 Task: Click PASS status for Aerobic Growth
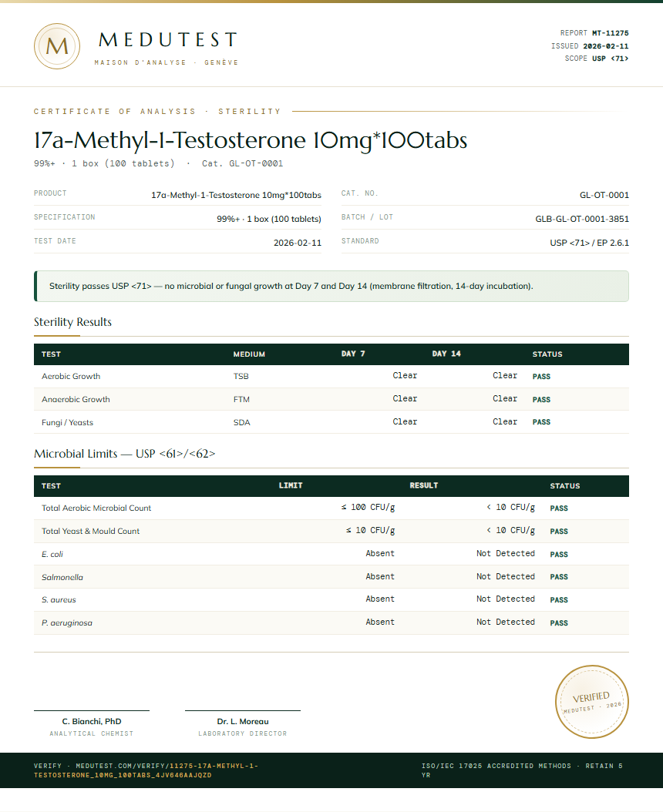pyautogui.click(x=541, y=377)
